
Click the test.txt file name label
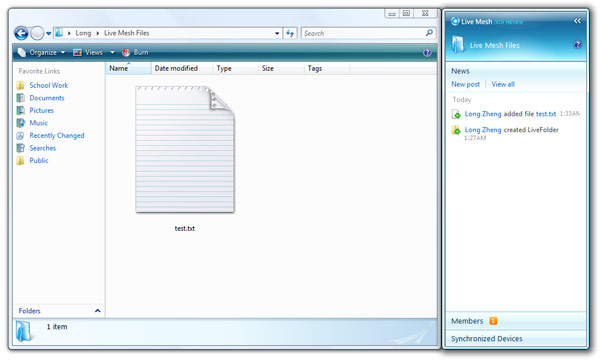pyautogui.click(x=185, y=228)
